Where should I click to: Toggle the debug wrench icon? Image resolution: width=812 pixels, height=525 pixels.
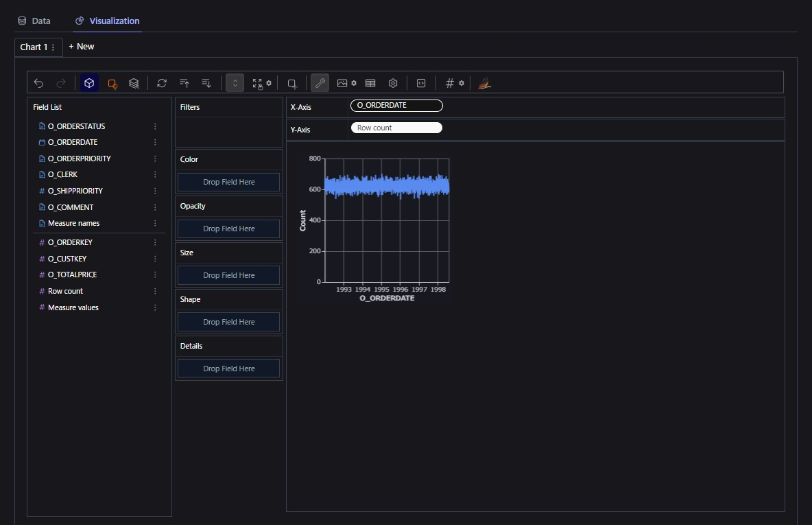tap(320, 83)
